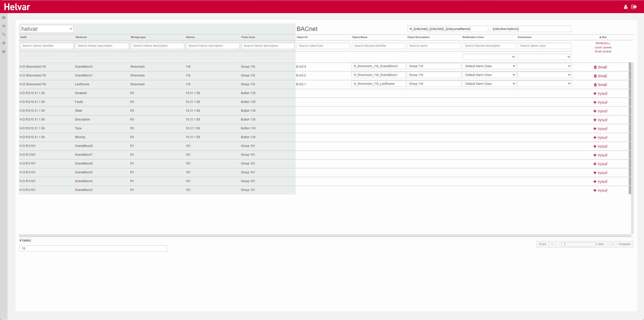Click Vytvoř vybrané link

pos(603,48)
